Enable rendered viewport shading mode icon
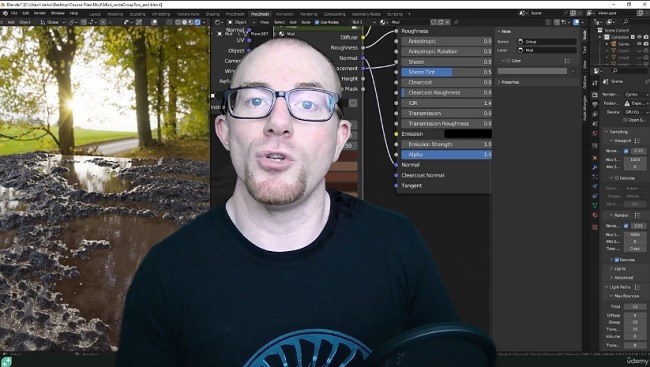Image resolution: width=650 pixels, height=367 pixels. (197, 22)
